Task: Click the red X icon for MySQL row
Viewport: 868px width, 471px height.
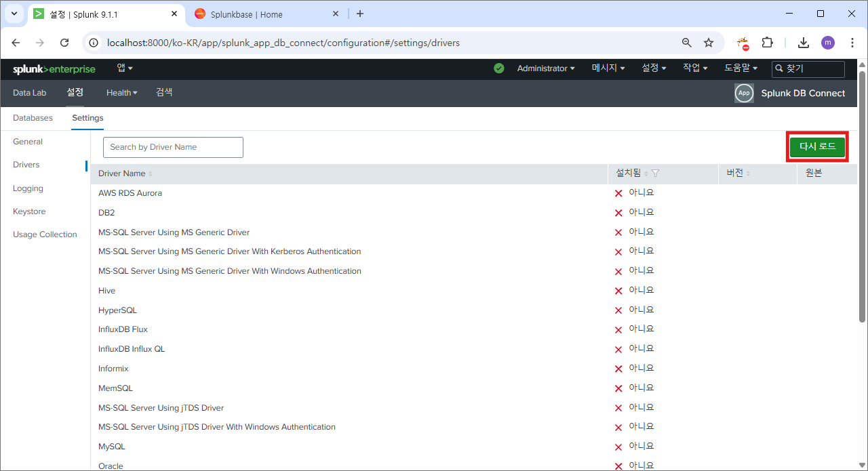Action: pos(618,447)
